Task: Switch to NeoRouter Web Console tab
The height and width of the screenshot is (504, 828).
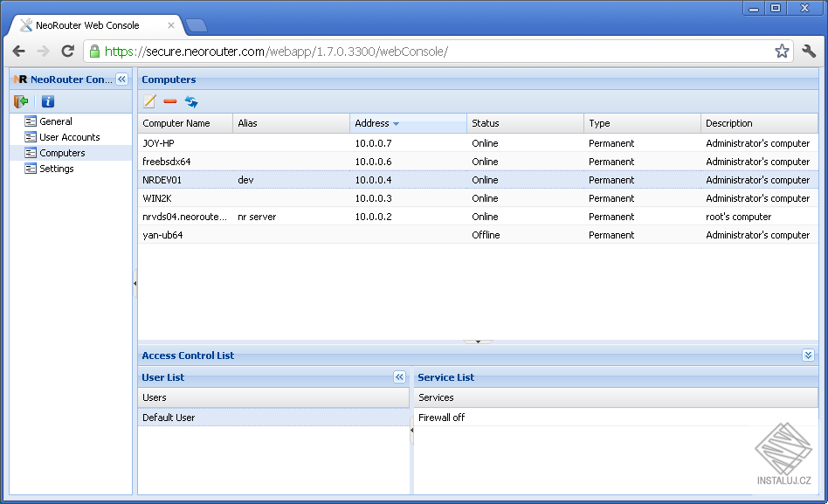Action: [95, 25]
